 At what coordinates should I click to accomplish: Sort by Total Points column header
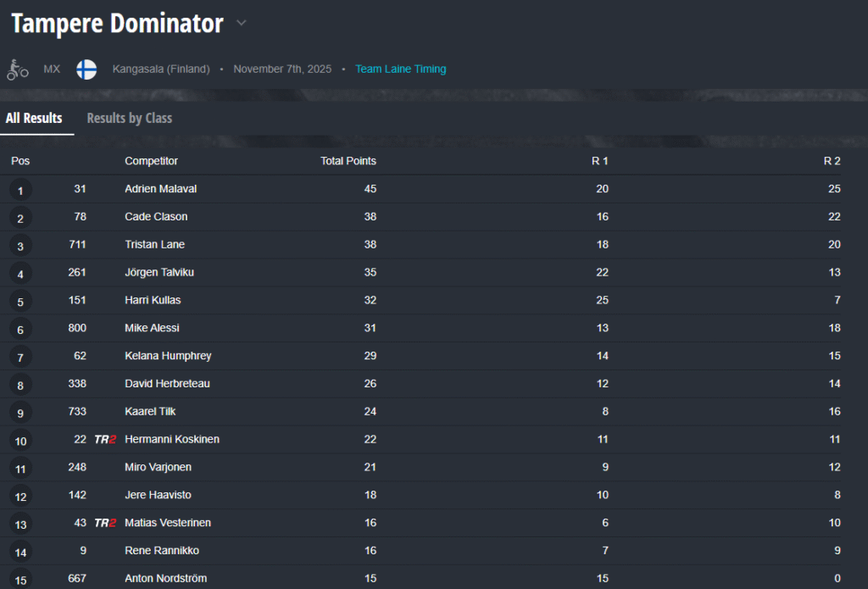(x=348, y=161)
